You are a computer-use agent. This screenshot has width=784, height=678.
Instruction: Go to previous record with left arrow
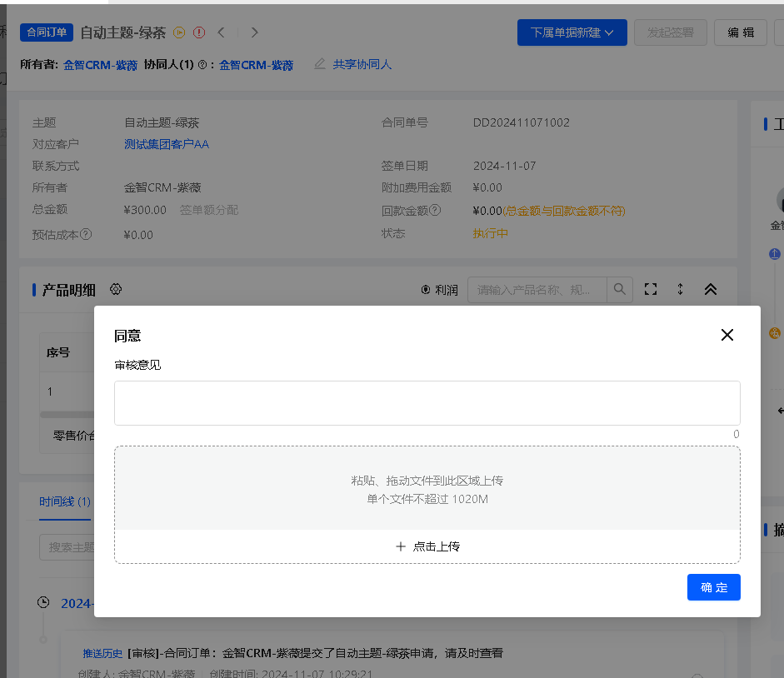tap(221, 32)
